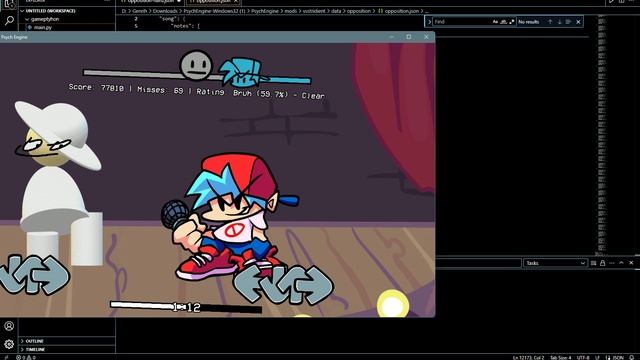The width and height of the screenshot is (640, 360).
Task: Click the opposition.json breadcrumb file segment
Action: point(399,11)
